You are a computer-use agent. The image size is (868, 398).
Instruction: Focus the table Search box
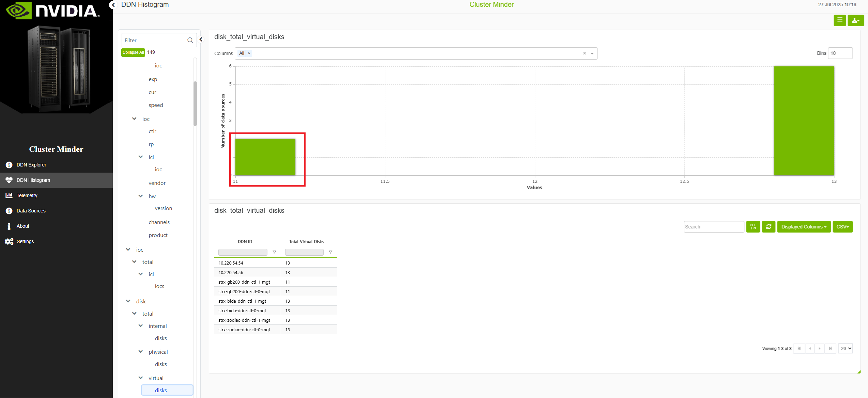point(714,227)
